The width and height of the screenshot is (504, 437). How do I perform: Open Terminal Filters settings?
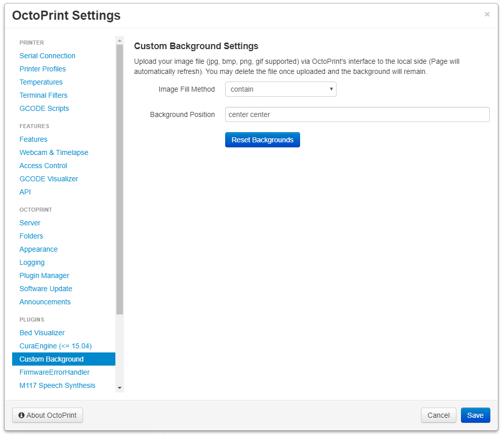(x=44, y=95)
